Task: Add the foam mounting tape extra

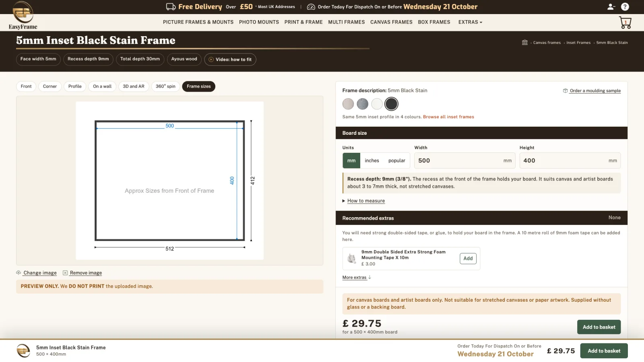Action: coord(468,259)
